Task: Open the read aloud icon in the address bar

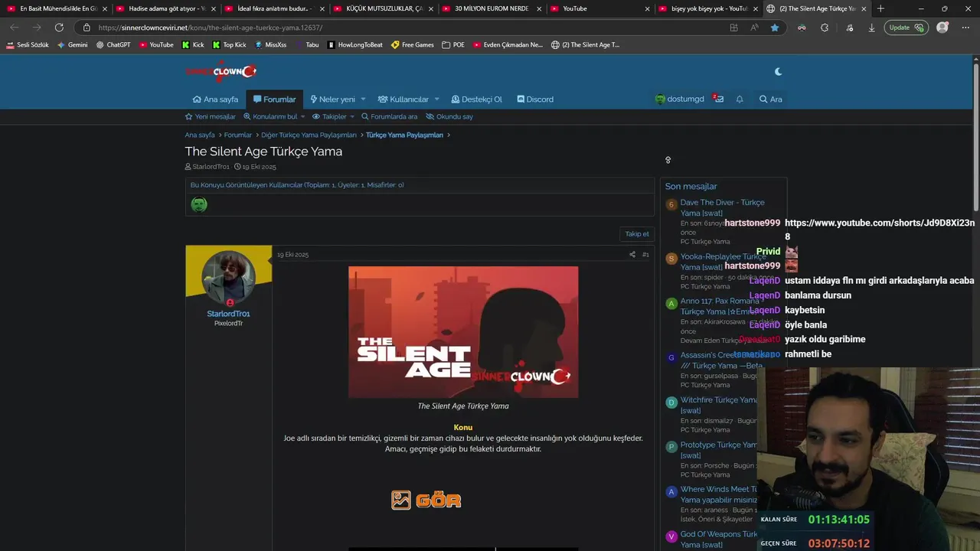Action: click(x=754, y=28)
